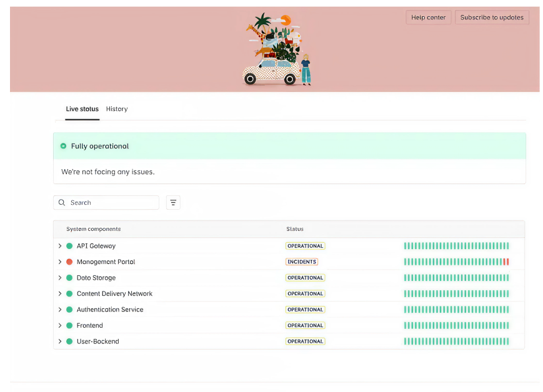Click the green status dot beside API Gateway
543x392 pixels.
(x=69, y=246)
